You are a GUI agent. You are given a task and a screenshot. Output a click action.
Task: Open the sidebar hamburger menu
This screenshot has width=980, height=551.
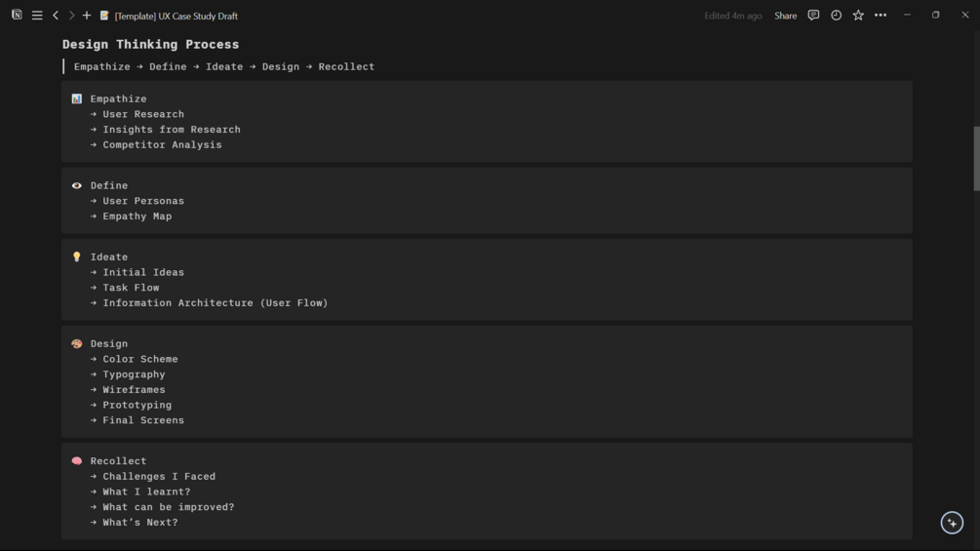(x=37, y=16)
